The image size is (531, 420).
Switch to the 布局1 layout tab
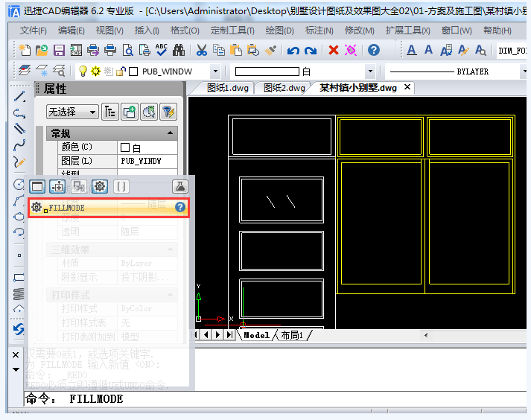click(291, 335)
